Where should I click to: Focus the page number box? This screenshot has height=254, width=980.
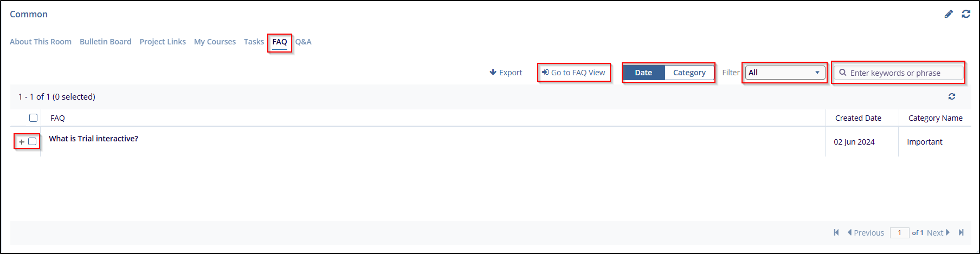pyautogui.click(x=899, y=233)
